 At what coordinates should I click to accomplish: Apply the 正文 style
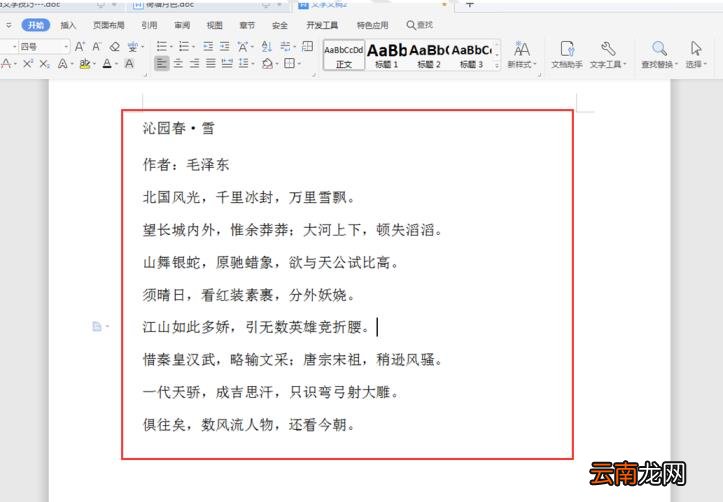pos(344,55)
